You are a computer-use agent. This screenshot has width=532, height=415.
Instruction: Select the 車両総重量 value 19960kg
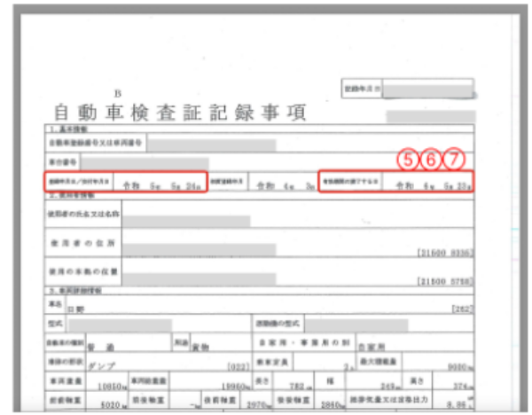click(x=236, y=387)
